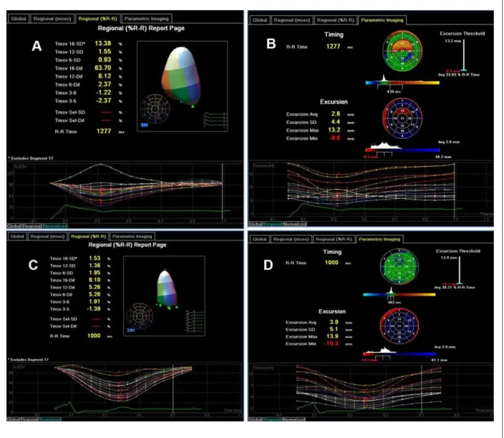Click the timing color scale bar in panel D

(x=399, y=294)
